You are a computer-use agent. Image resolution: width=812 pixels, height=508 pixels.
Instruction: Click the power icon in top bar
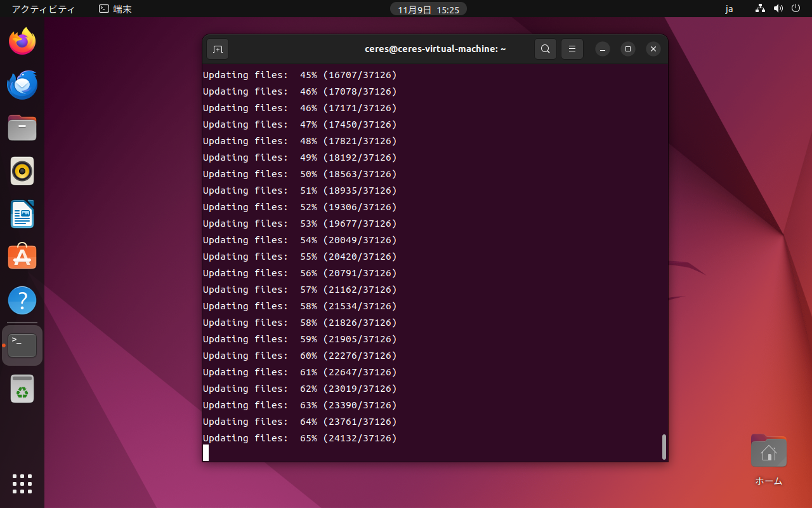(796, 10)
